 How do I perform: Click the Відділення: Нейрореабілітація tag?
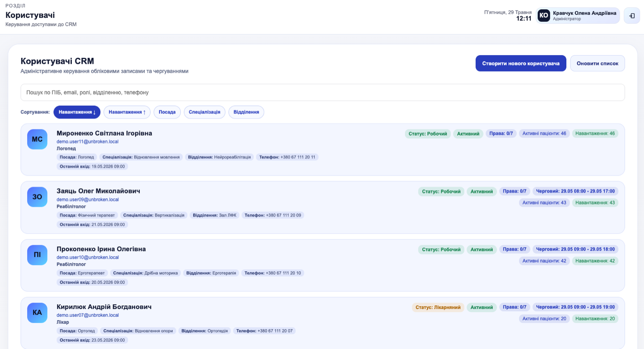[x=219, y=157]
